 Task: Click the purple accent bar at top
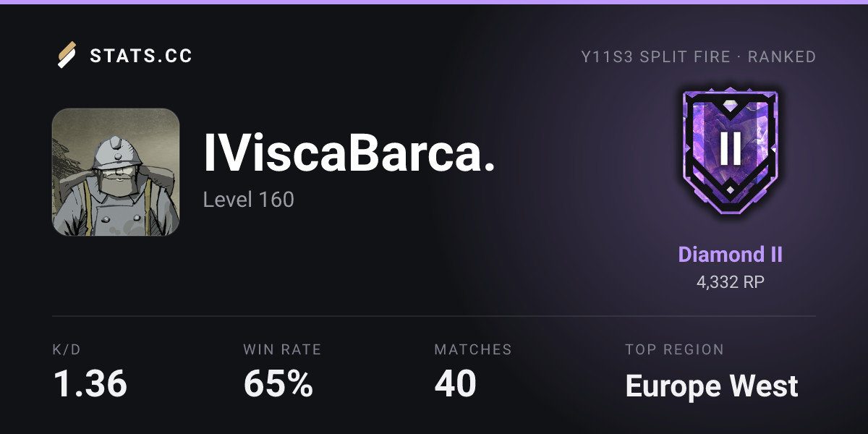coord(434,1)
